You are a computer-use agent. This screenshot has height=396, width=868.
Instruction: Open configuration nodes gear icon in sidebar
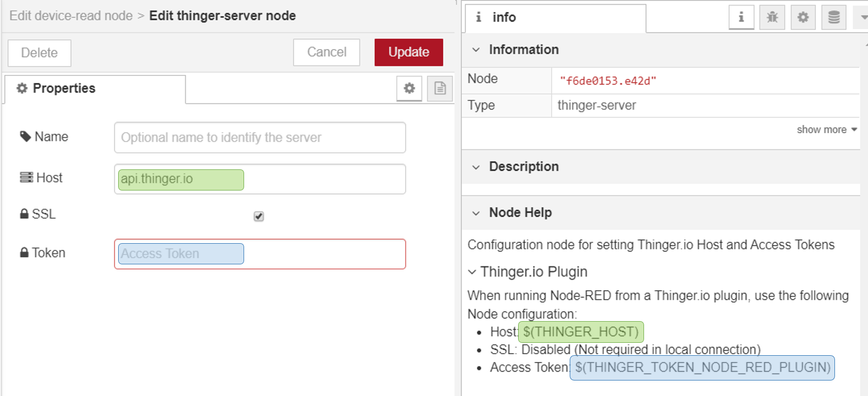point(803,18)
